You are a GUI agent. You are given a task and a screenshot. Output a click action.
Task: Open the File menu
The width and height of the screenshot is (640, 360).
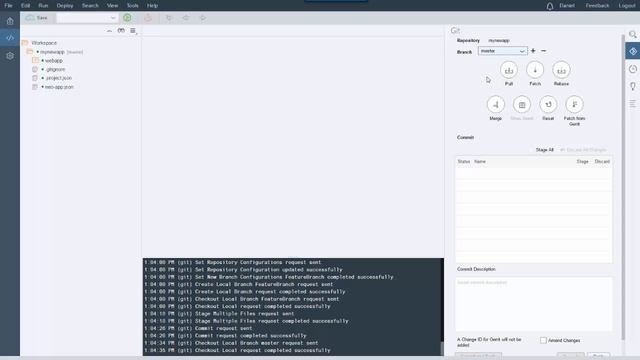(x=8, y=6)
